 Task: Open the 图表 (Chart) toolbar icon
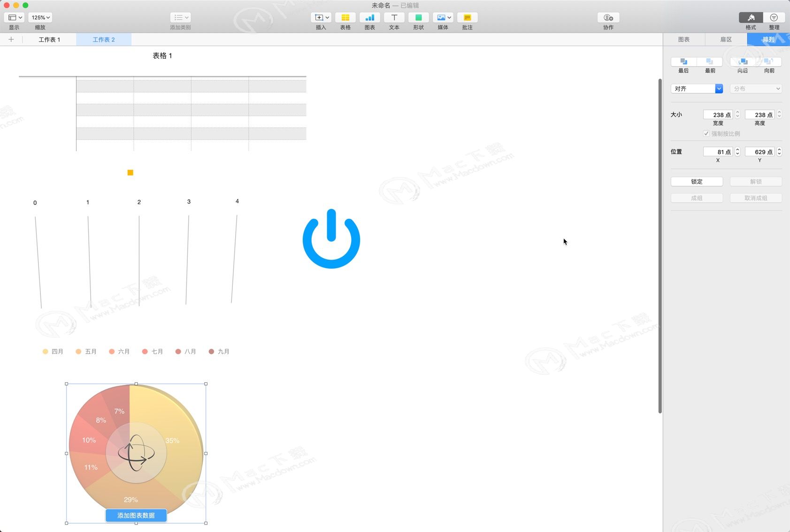click(x=369, y=18)
